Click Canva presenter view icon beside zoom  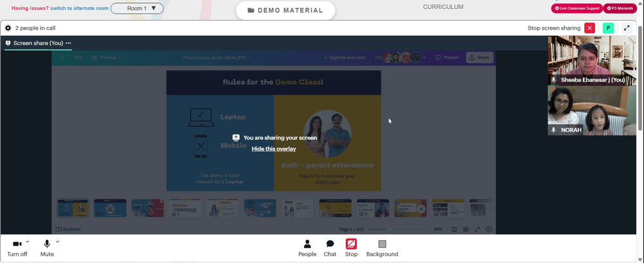[454, 230]
